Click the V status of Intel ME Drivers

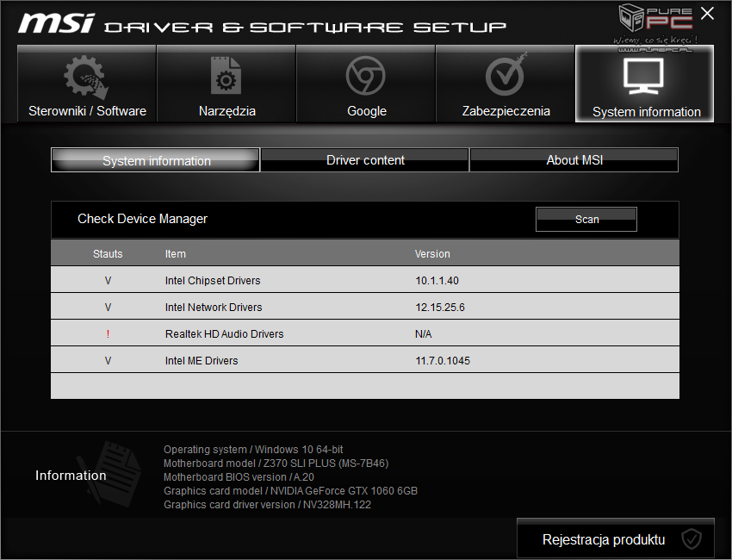108,361
